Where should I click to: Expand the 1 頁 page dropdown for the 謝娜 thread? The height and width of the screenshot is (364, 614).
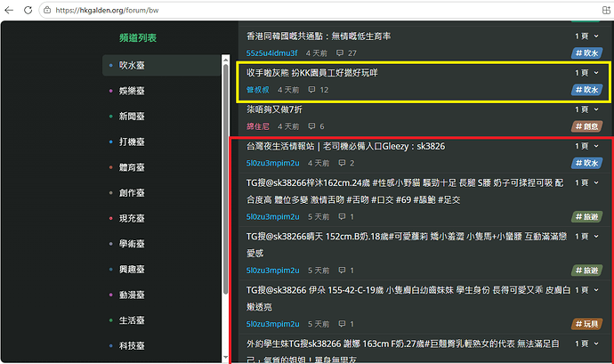coord(586,344)
